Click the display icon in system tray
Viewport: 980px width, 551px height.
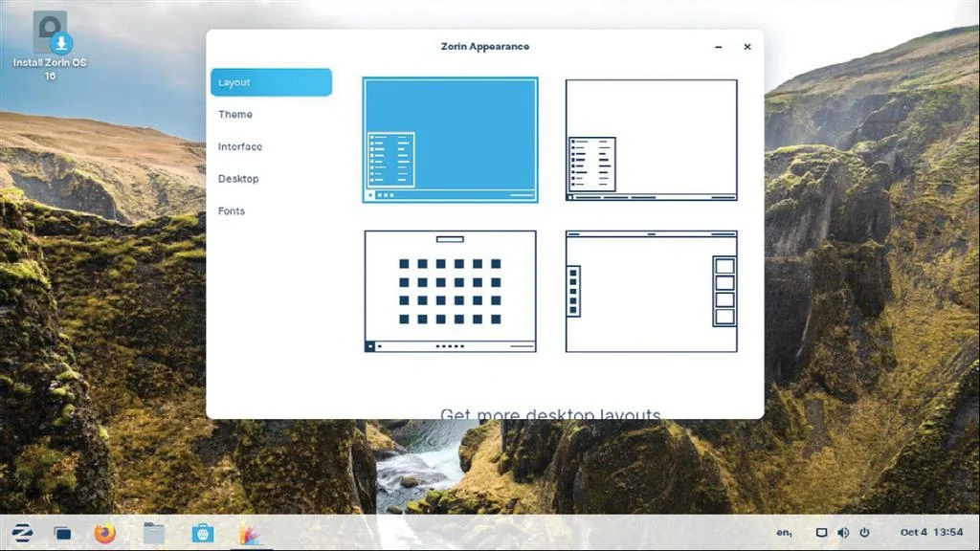coord(822,533)
